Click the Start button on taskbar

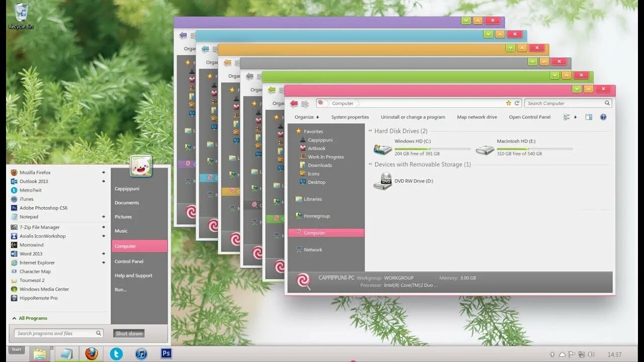click(17, 349)
